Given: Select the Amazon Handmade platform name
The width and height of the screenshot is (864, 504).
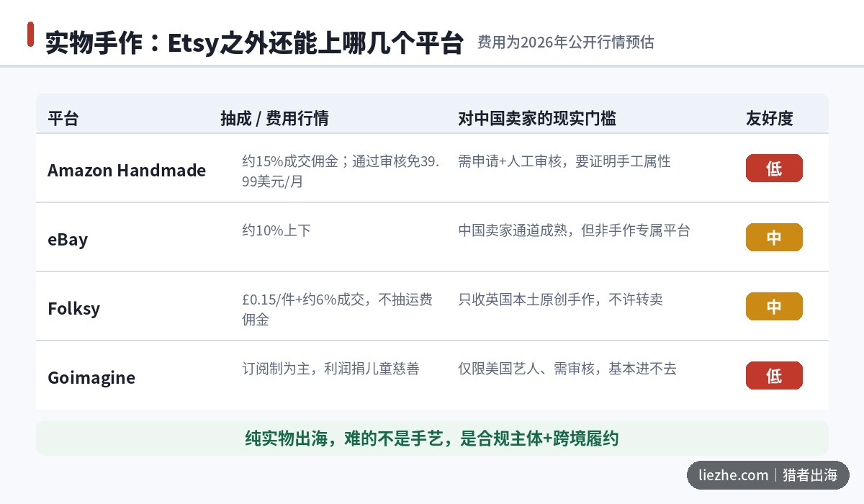Looking at the screenshot, I should point(127,171).
